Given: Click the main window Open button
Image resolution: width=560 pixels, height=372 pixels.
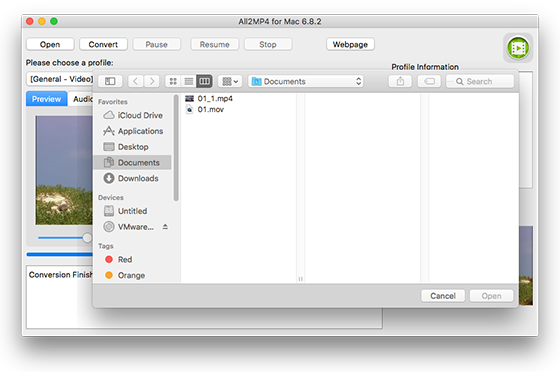Looking at the screenshot, I should pos(50,44).
